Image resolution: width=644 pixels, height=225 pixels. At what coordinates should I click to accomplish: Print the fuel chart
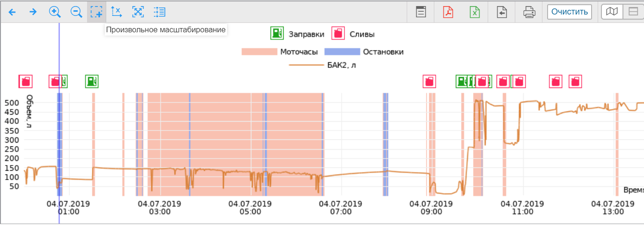click(529, 12)
